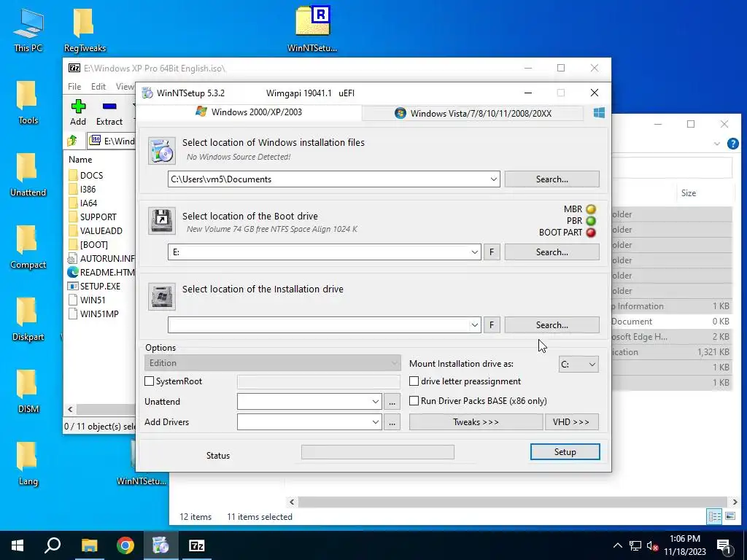Viewport: 747px width, 560px height.
Task: Open the Tweaks >>> panel
Action: (476, 422)
